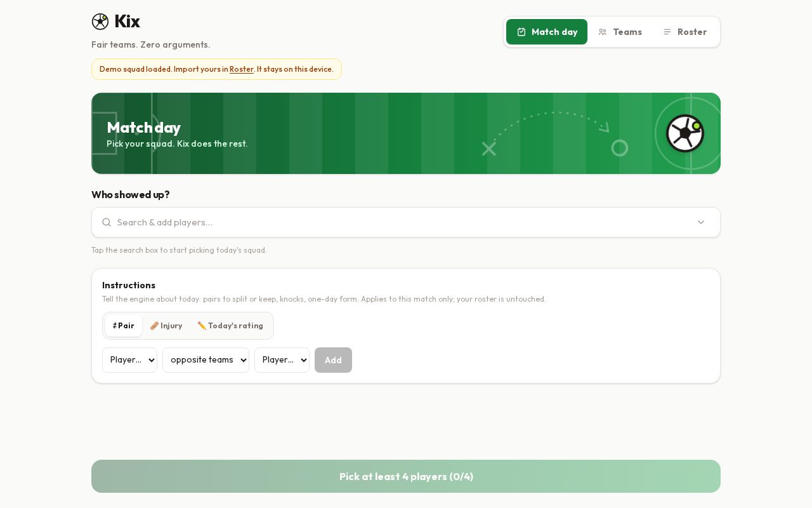Go to the Roster tab

(685, 32)
